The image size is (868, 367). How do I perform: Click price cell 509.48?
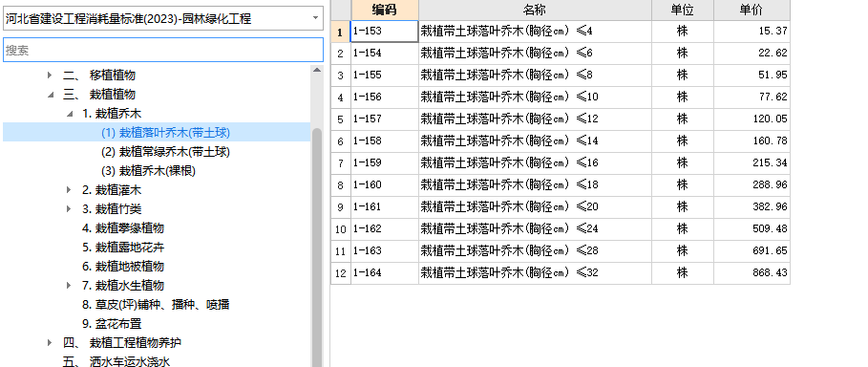coord(752,229)
